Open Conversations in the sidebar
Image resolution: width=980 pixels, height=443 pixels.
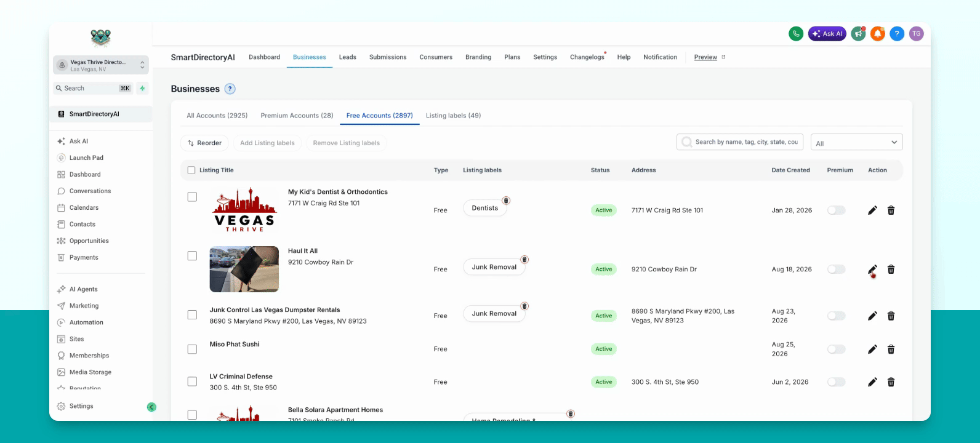[90, 191]
